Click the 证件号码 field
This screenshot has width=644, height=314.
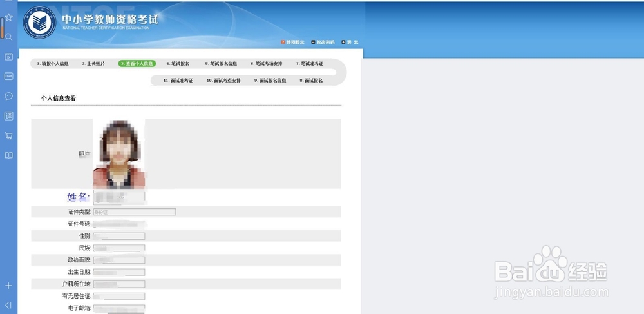(120, 224)
